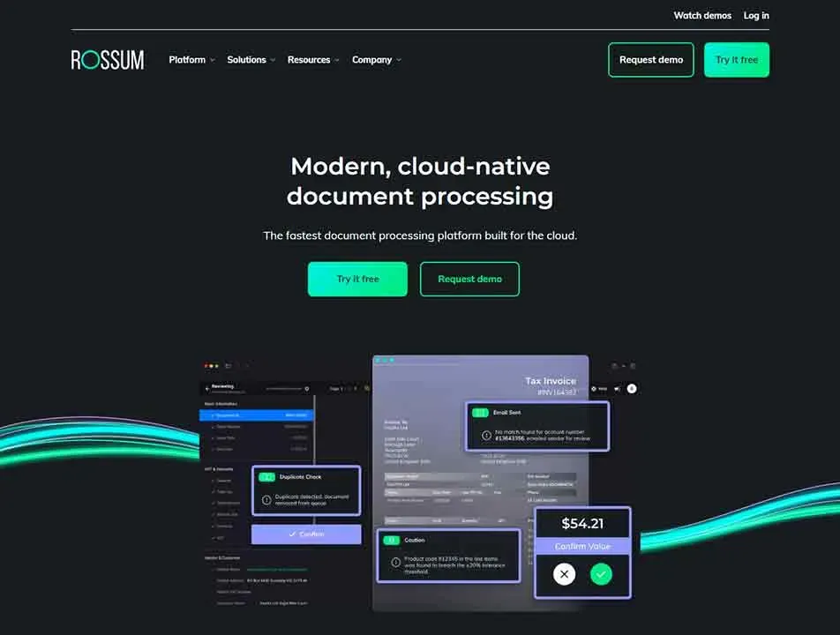Click the purple Confirm button in the mockup
The height and width of the screenshot is (635, 840).
pyautogui.click(x=306, y=534)
